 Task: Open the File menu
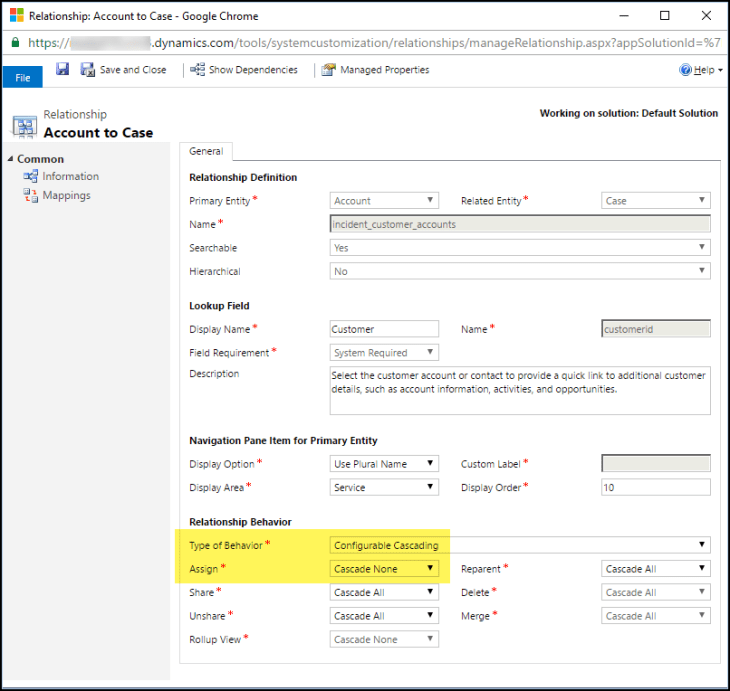[x=22, y=78]
